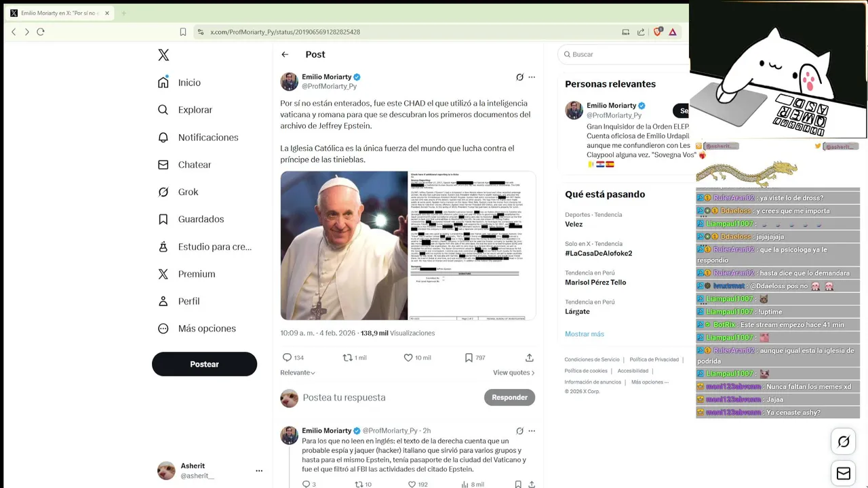Click the X logo icon

(x=163, y=55)
